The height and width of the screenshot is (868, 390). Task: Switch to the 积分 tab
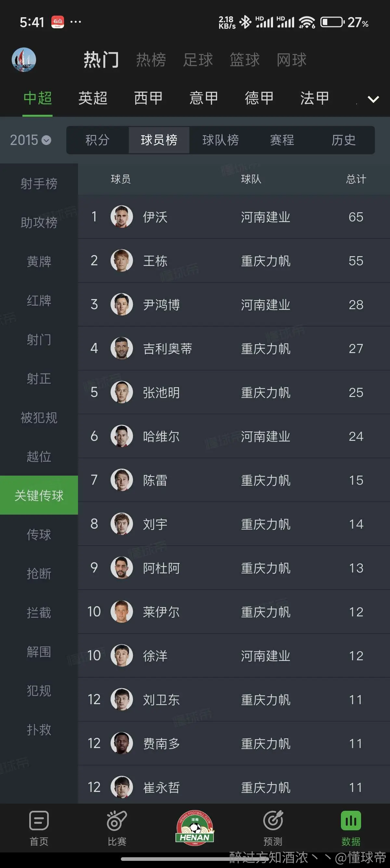point(97,140)
